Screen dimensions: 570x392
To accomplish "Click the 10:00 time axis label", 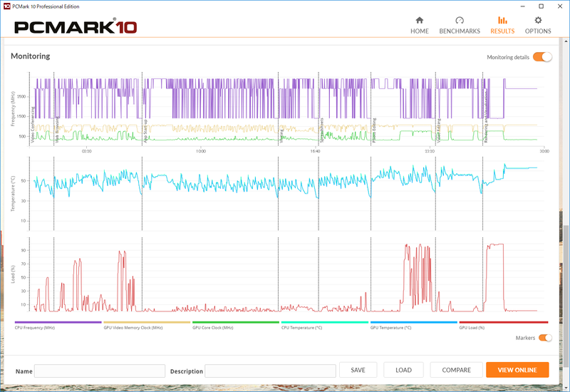I will [201, 151].
